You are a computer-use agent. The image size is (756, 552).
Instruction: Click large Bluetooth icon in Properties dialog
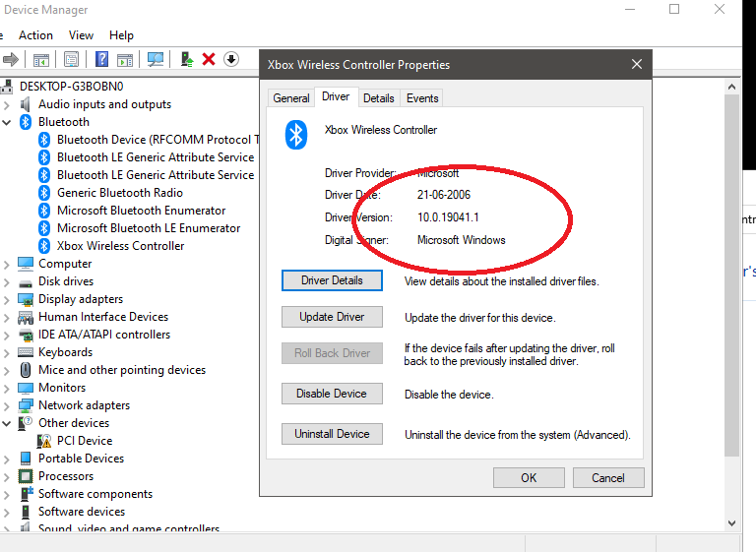(x=295, y=135)
